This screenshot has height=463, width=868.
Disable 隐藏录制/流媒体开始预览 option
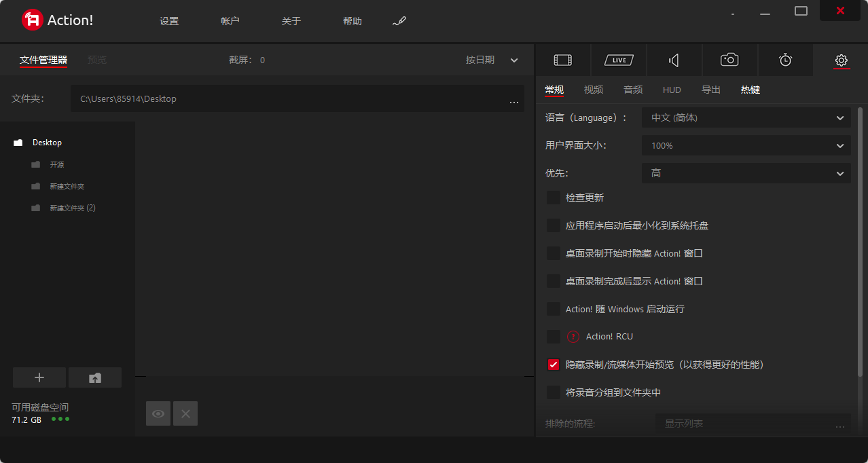[553, 365]
